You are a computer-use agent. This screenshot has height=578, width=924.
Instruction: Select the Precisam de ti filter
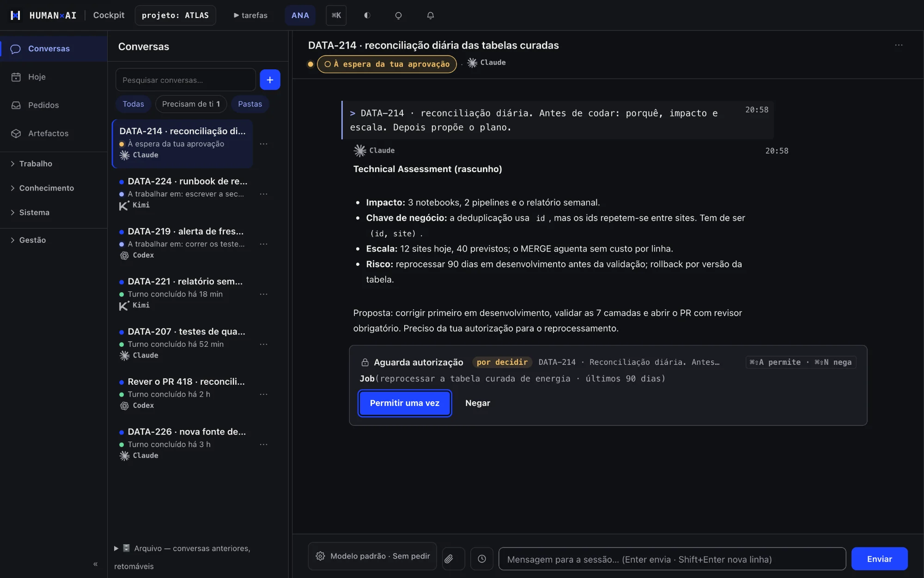191,104
